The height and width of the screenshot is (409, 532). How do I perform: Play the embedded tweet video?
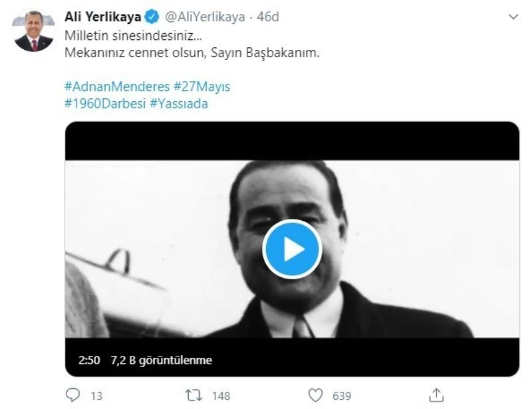292,249
